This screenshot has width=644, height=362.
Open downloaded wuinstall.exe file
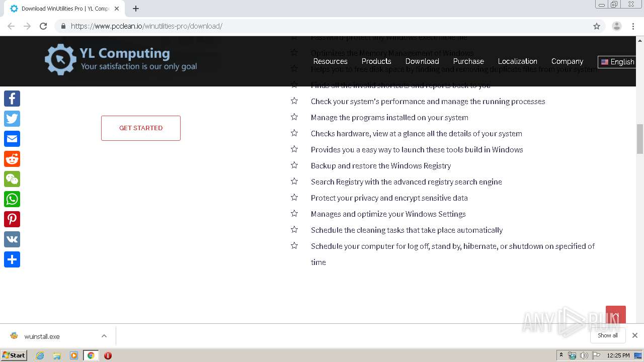[x=42, y=336]
